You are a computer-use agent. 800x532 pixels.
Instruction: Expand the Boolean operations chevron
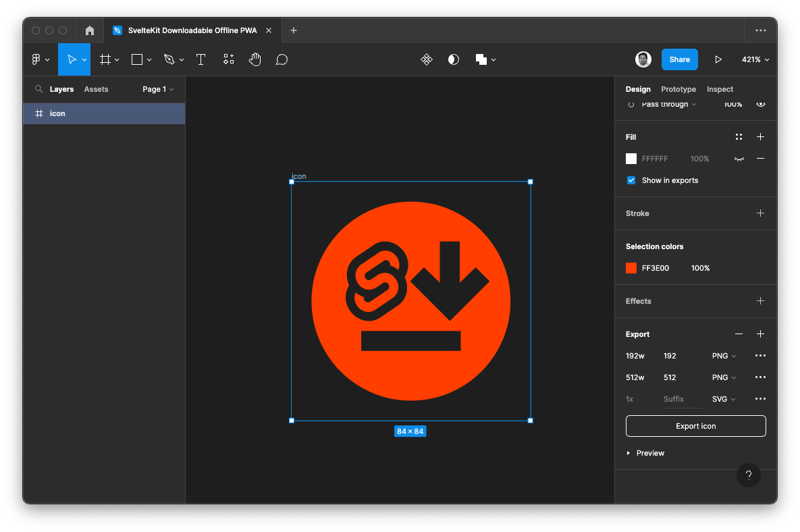(x=494, y=59)
